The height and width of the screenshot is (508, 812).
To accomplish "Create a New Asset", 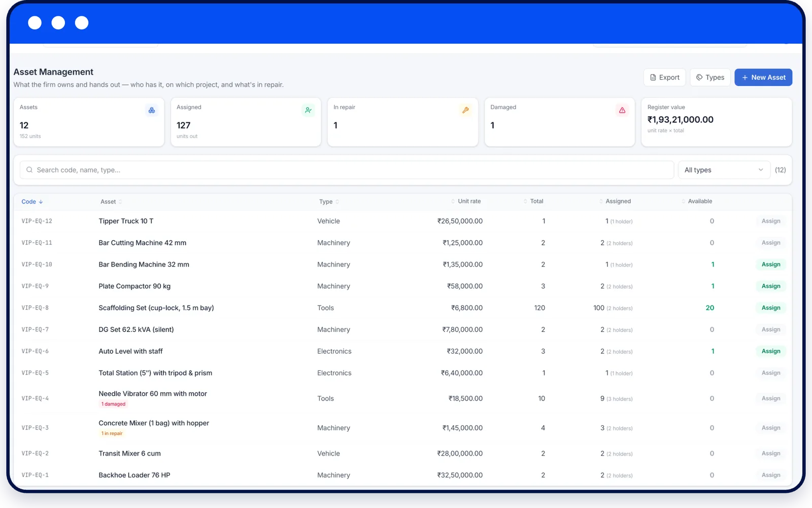I will (x=763, y=77).
